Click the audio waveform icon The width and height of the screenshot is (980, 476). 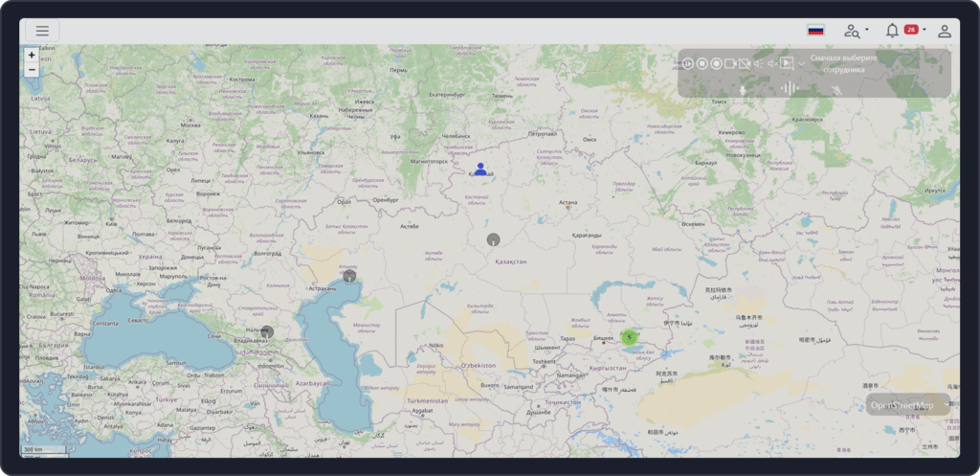tap(790, 89)
